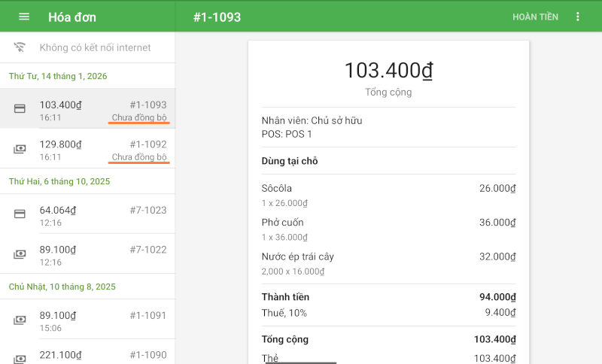The height and width of the screenshot is (364, 602).
Task: Click the "Thứ Hai, 6 tháng 10, 2025" date header
Action: 59,181
